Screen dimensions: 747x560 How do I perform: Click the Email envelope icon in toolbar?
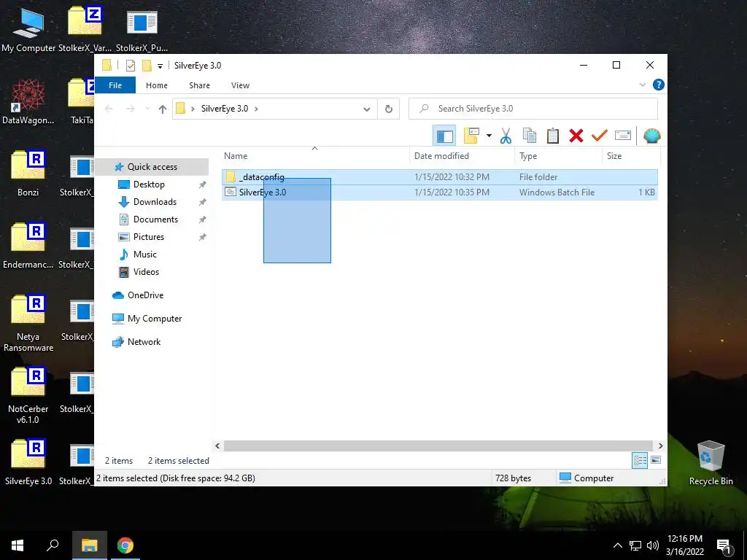click(x=623, y=136)
